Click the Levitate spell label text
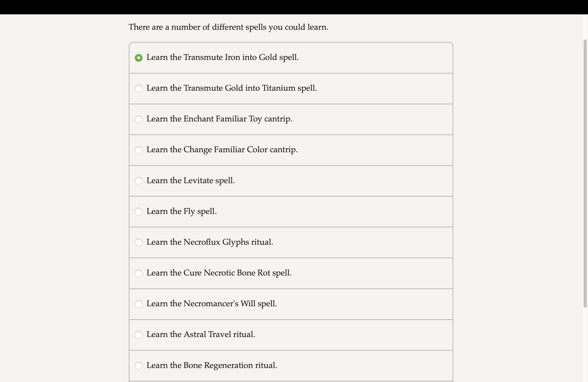 click(x=190, y=181)
